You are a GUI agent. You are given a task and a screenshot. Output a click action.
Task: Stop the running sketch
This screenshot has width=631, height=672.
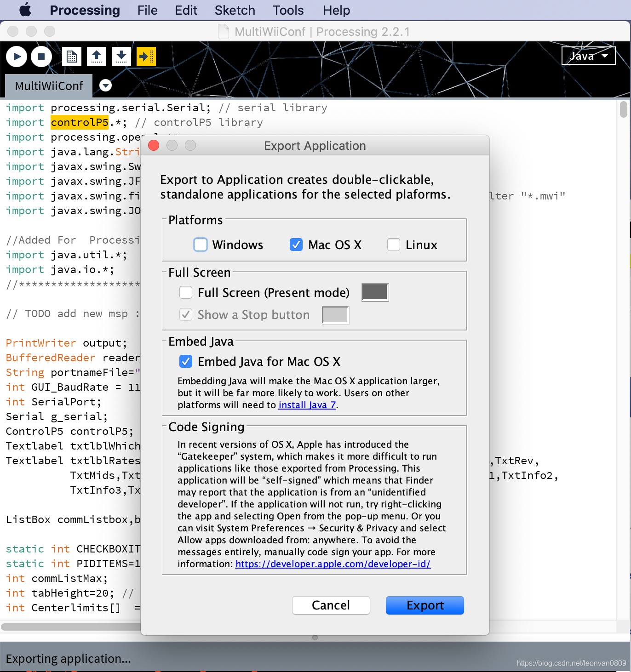pos(41,57)
